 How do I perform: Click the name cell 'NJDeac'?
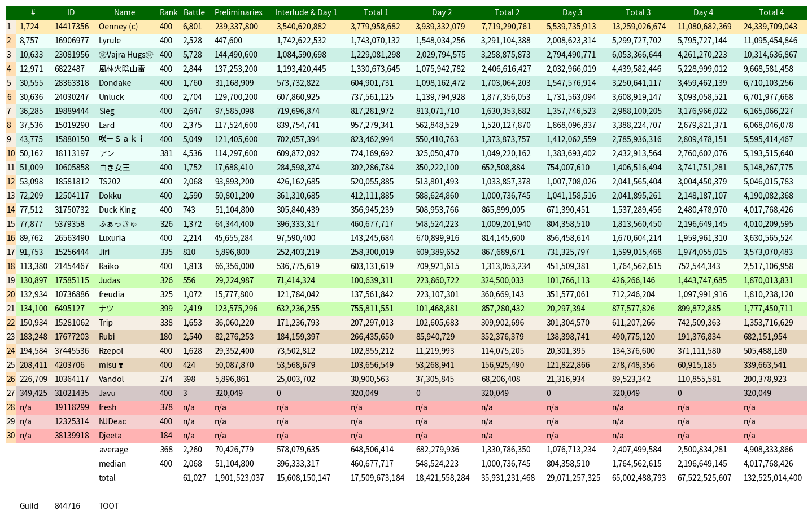[x=112, y=421]
